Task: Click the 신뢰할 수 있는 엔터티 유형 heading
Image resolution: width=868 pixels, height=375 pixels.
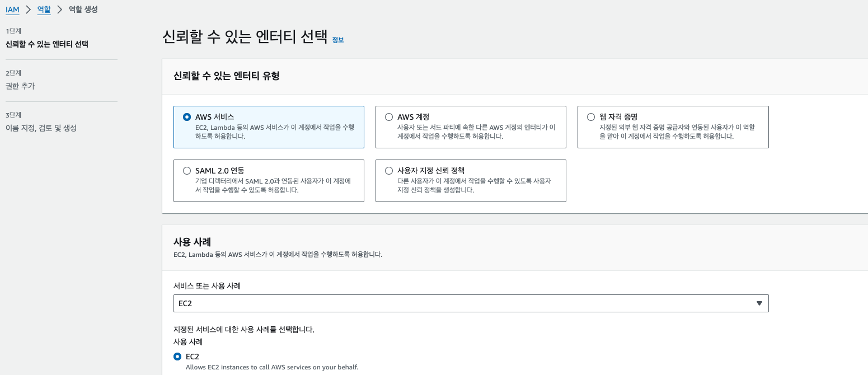Action: (x=227, y=76)
